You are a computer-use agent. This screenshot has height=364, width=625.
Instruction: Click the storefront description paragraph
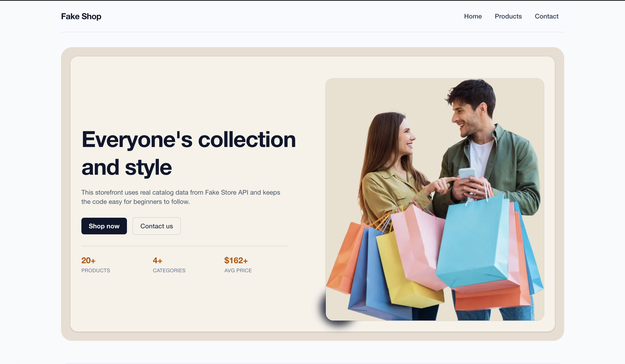(181, 197)
